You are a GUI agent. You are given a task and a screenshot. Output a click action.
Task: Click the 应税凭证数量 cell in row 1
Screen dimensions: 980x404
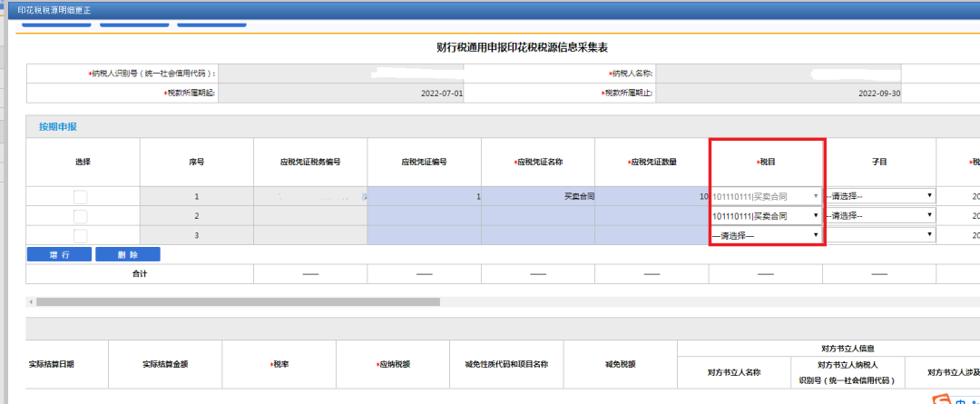pos(652,196)
